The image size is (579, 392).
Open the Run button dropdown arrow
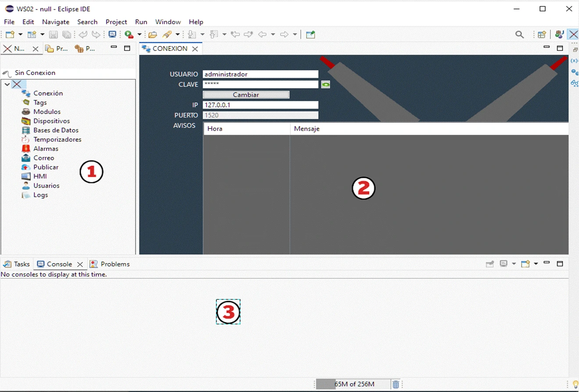(x=139, y=35)
